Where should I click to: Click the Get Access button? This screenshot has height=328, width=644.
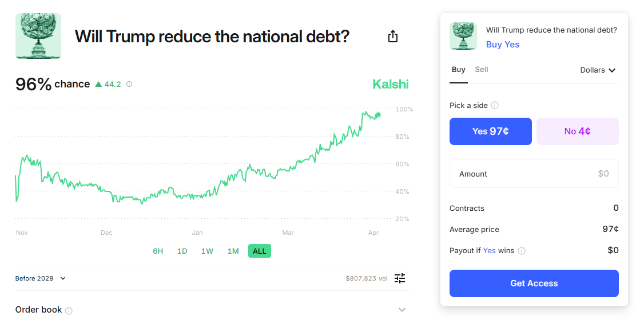click(x=534, y=283)
